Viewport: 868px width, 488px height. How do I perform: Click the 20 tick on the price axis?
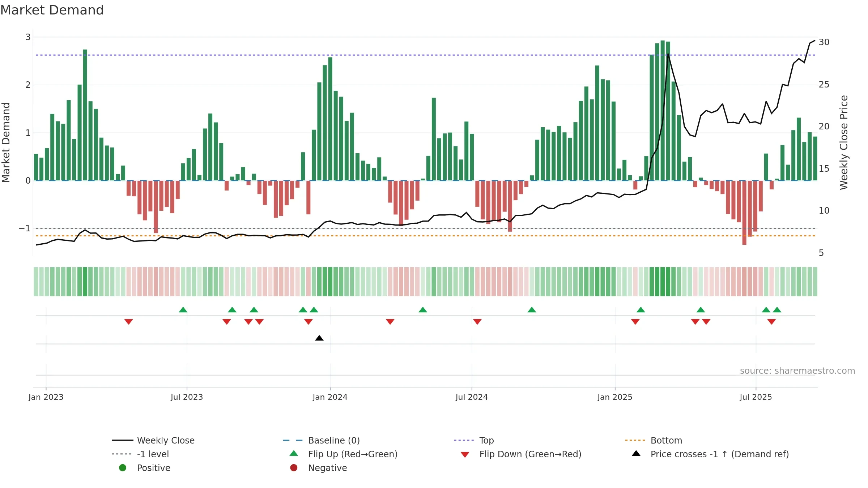point(824,127)
